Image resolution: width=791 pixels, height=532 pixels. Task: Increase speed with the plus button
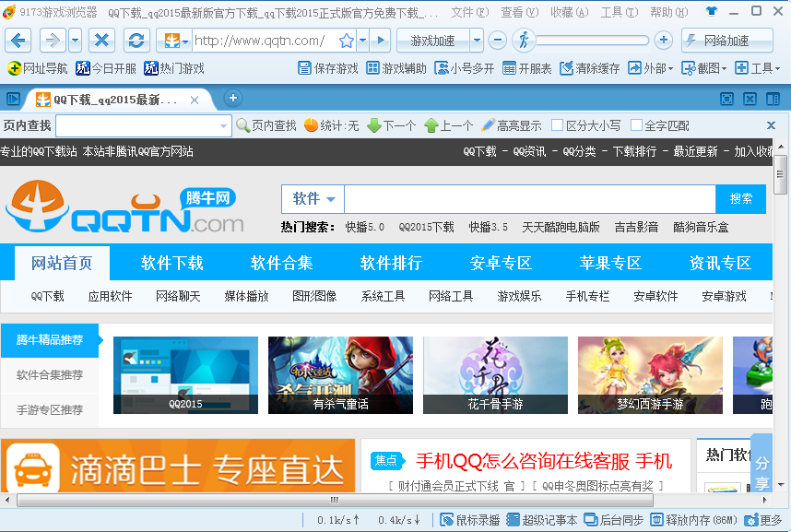(x=664, y=40)
